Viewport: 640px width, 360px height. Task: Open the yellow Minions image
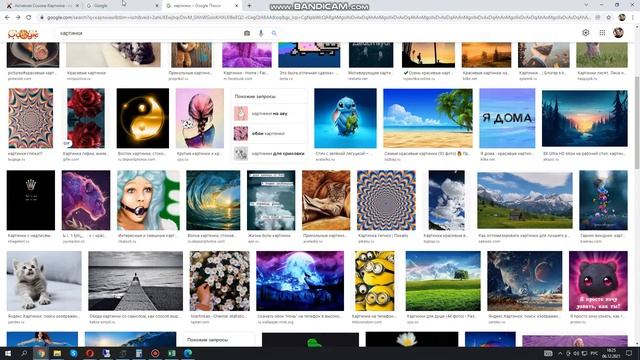(x=375, y=281)
